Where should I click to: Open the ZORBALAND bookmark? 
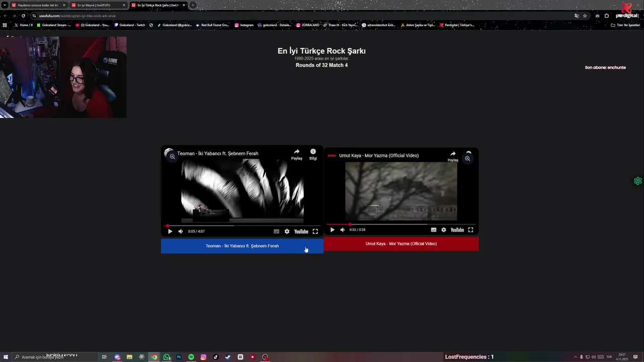(x=307, y=25)
